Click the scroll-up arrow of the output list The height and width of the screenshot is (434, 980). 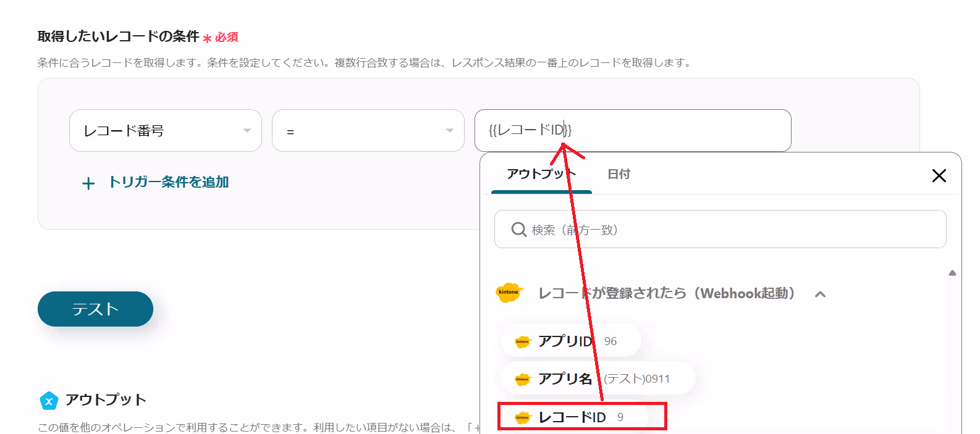tap(952, 273)
